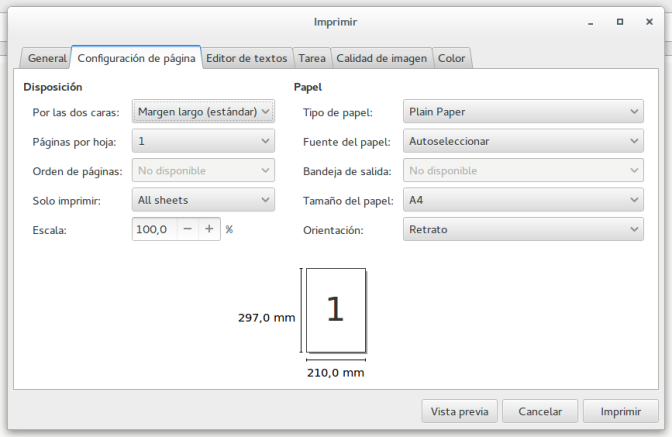Switch to Editor de textos tab
Screen dimensions: 672x437
pos(246,58)
